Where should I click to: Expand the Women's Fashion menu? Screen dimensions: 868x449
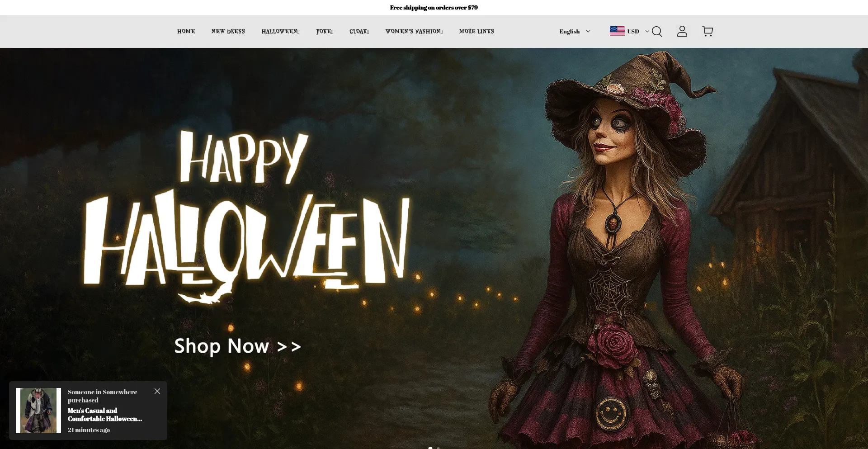414,31
